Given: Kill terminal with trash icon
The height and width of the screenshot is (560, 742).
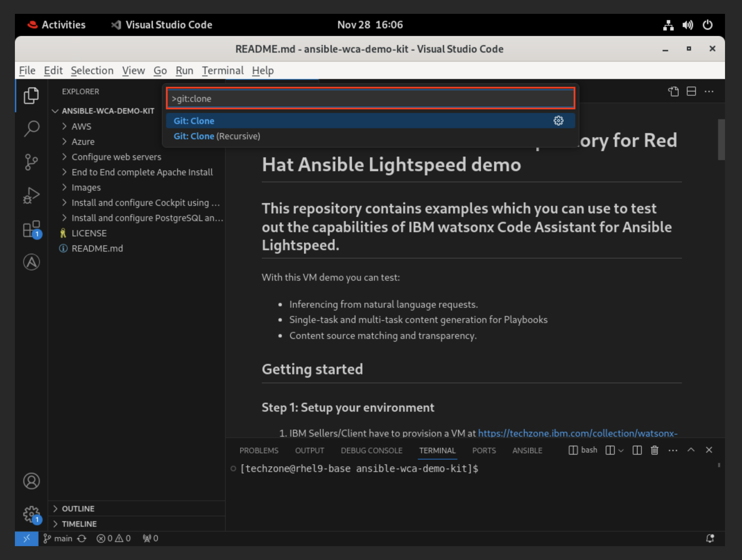Looking at the screenshot, I should (654, 450).
